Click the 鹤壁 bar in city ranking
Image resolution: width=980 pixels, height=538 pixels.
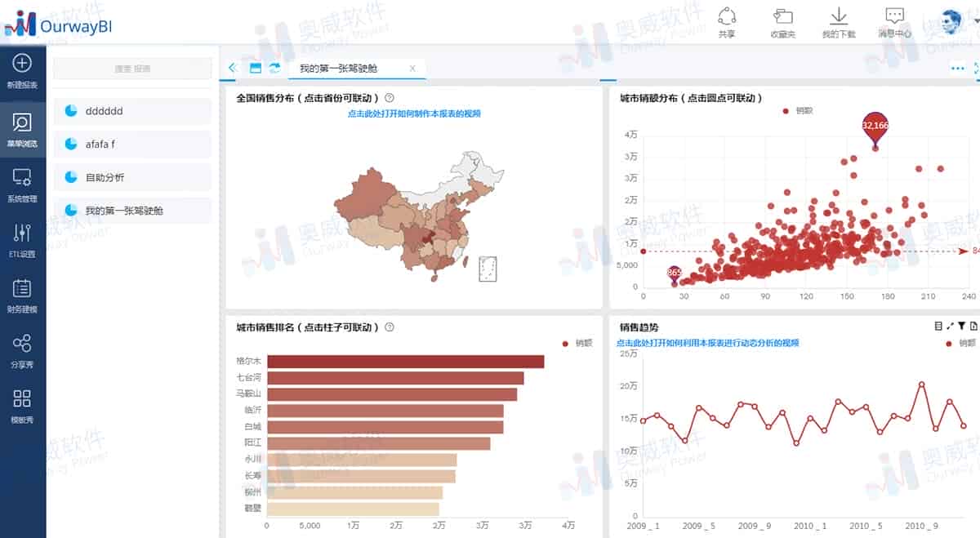pyautogui.click(x=353, y=509)
